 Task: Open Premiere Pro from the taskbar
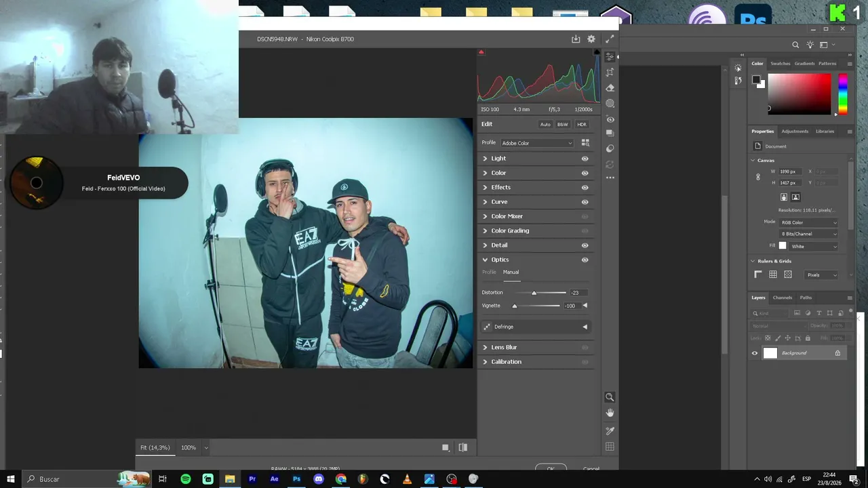252,479
